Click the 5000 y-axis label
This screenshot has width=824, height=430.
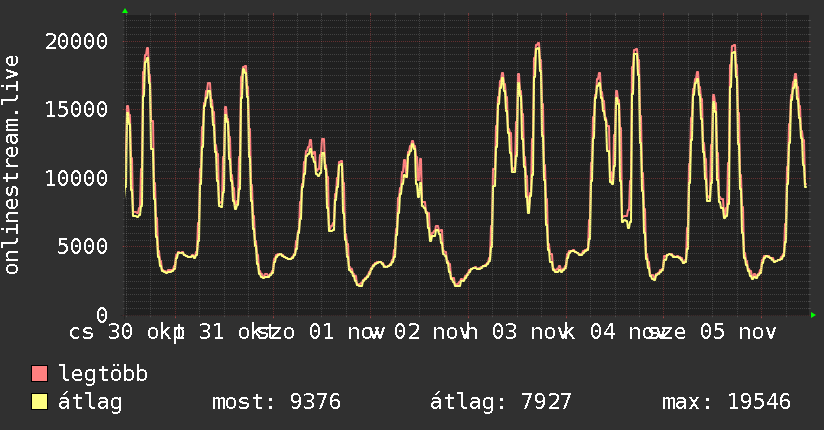(x=83, y=247)
